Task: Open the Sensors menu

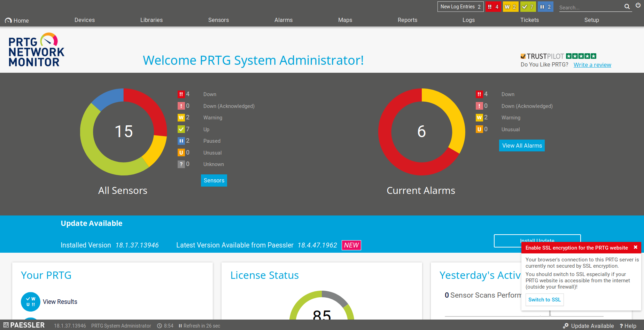Action: 218,20
